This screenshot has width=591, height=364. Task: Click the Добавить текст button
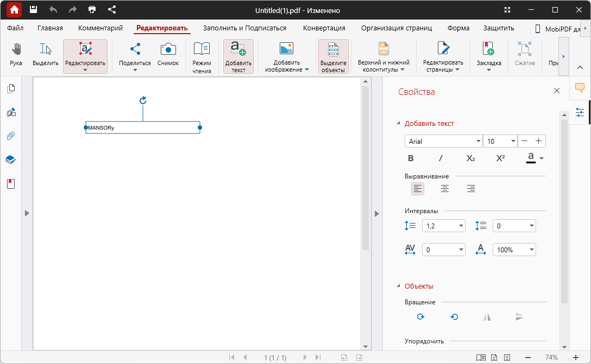tap(238, 56)
